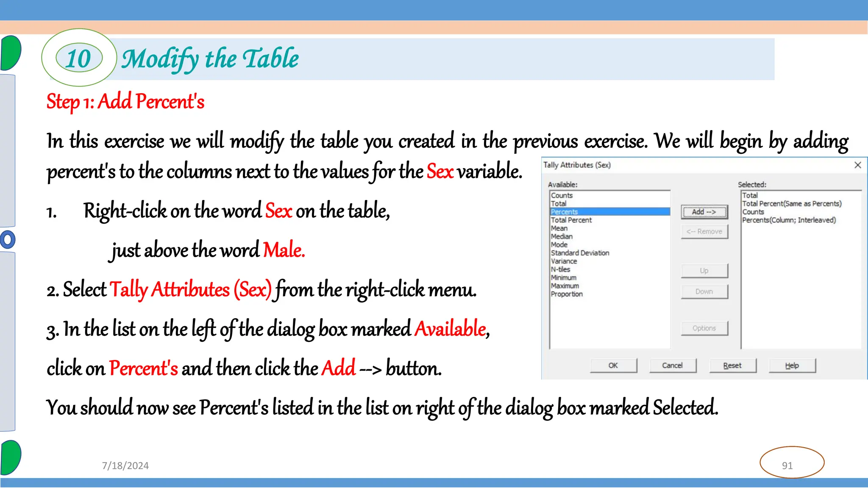Open Help from the dialog
The image size is (868, 488).
point(792,366)
